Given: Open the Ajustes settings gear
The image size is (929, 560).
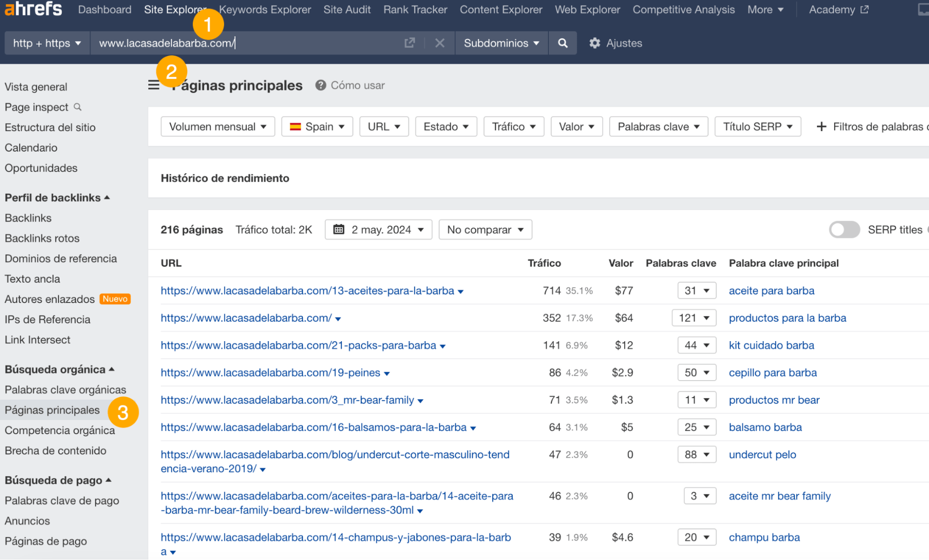Looking at the screenshot, I should click(x=594, y=43).
